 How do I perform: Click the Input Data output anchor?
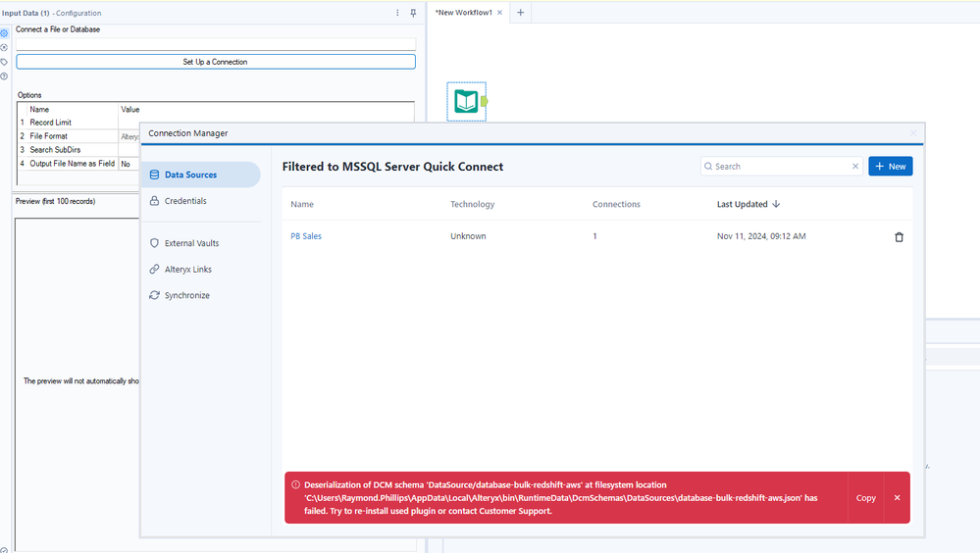484,101
